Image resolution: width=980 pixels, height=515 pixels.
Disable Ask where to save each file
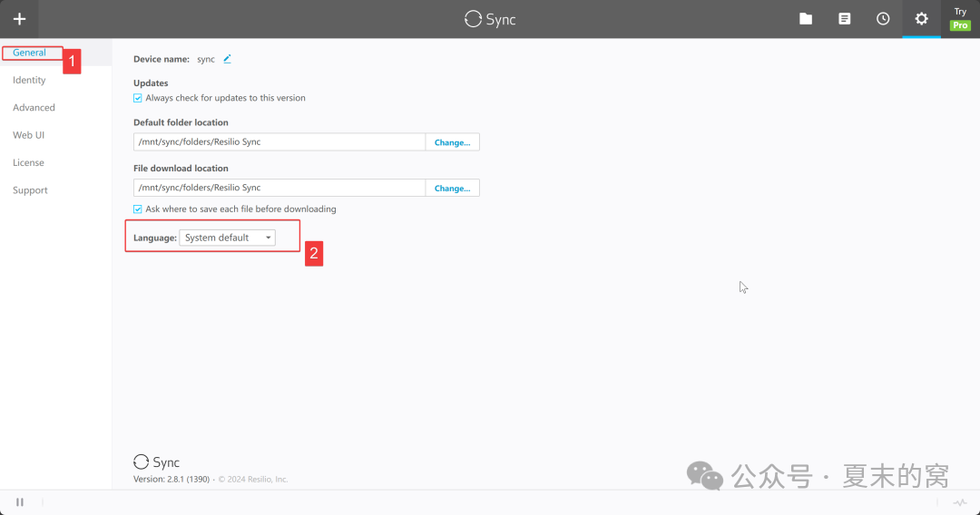click(x=138, y=209)
